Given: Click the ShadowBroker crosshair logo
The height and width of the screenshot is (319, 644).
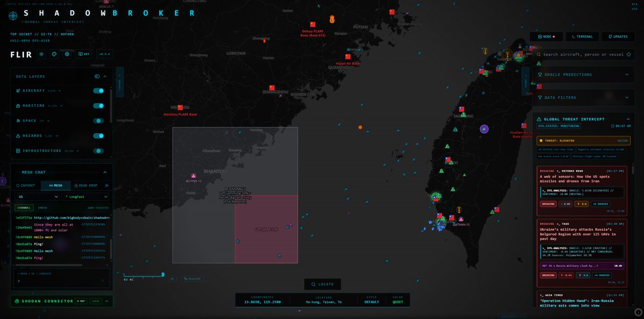Looking at the screenshot, I should [13, 16].
